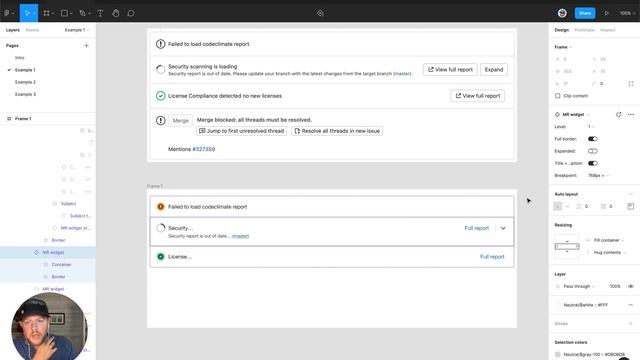This screenshot has height=360, width=640.
Task: Open the Example 2 page
Action: [25, 82]
